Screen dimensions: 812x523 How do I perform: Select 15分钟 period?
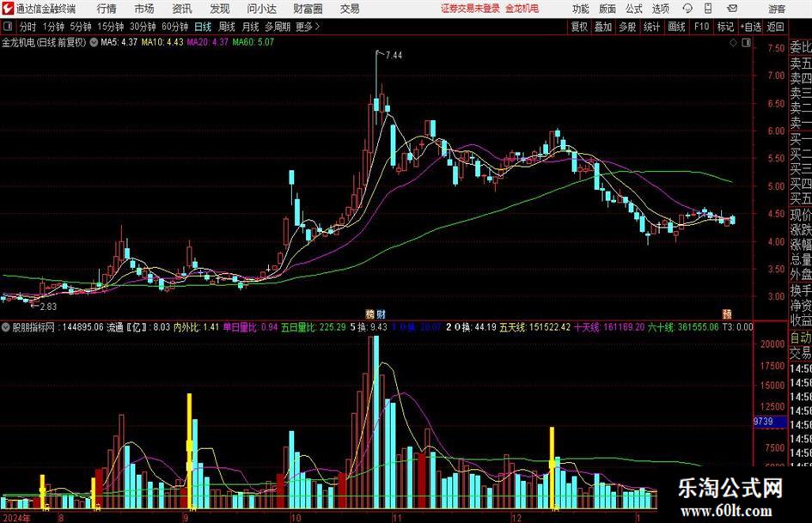coord(110,27)
